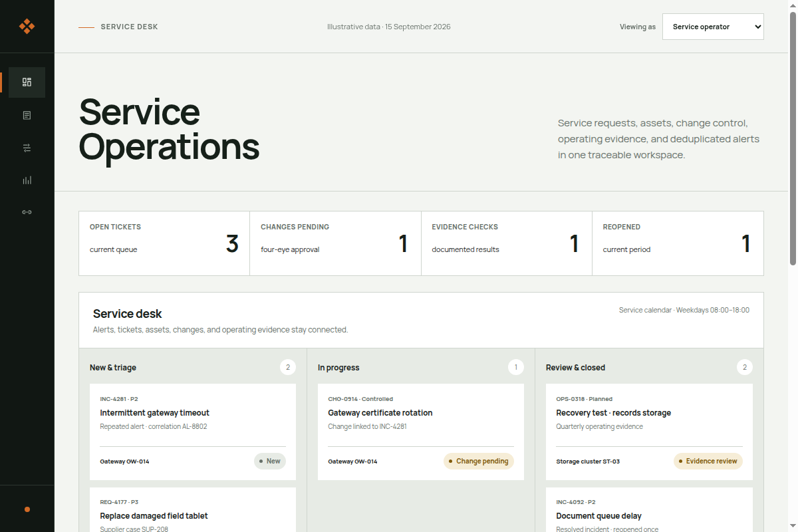Open the tickets document icon in sidebar
Viewport: 798px width, 532px height.
27,115
